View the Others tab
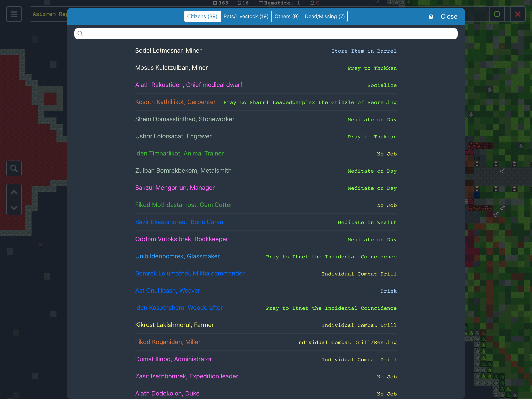532x399 pixels. [x=286, y=16]
